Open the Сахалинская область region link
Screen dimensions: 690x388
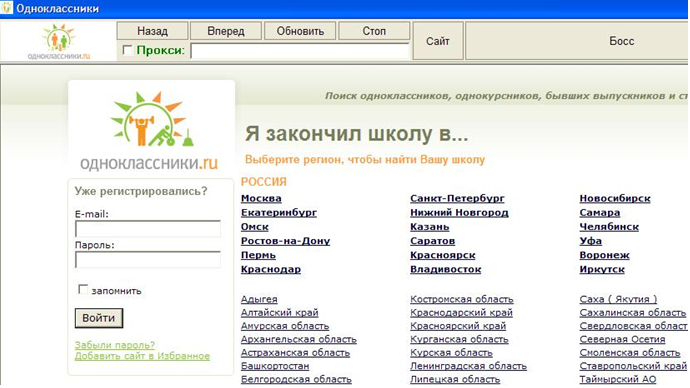coord(632,312)
